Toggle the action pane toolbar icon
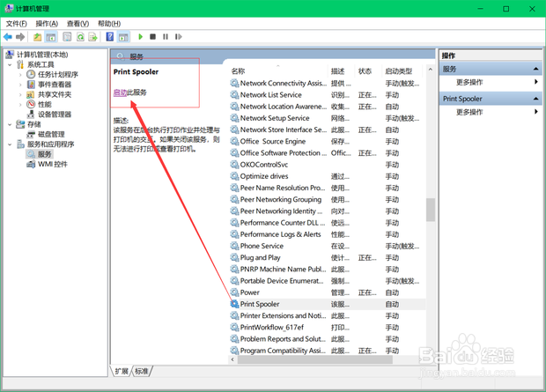 pyautogui.click(x=123, y=37)
